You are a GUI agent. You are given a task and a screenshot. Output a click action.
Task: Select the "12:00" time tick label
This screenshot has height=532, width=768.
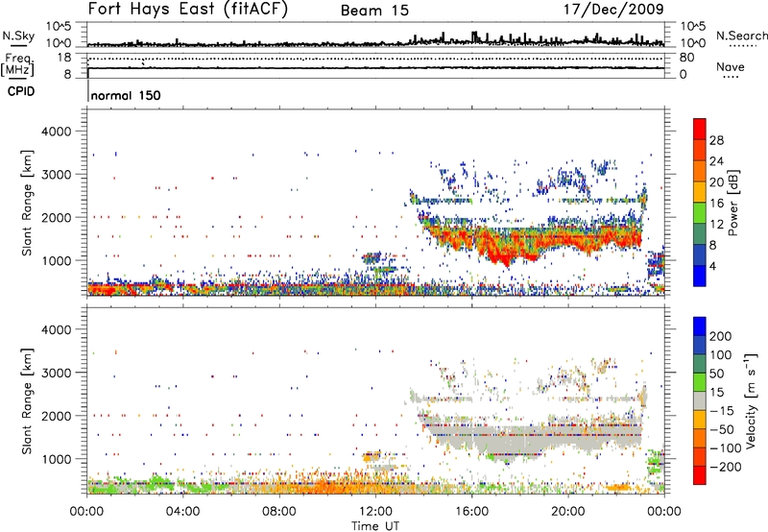point(375,512)
